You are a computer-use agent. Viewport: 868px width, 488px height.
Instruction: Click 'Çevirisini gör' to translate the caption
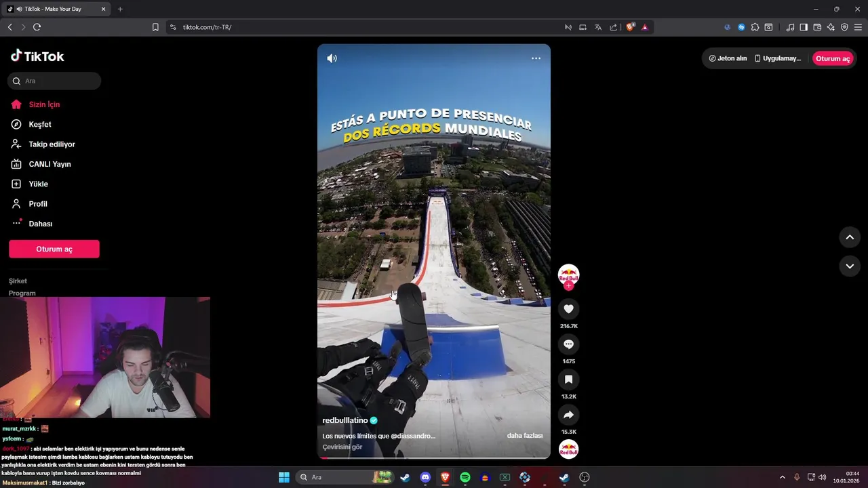click(342, 447)
